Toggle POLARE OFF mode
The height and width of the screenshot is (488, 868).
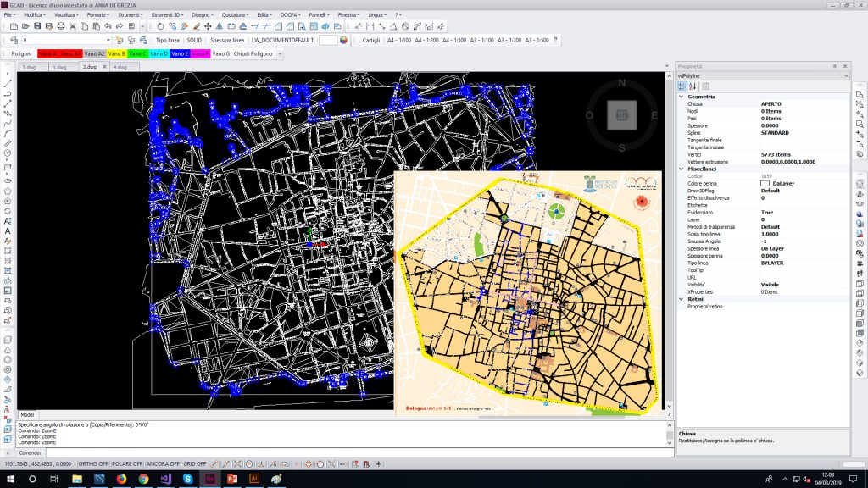pos(127,464)
